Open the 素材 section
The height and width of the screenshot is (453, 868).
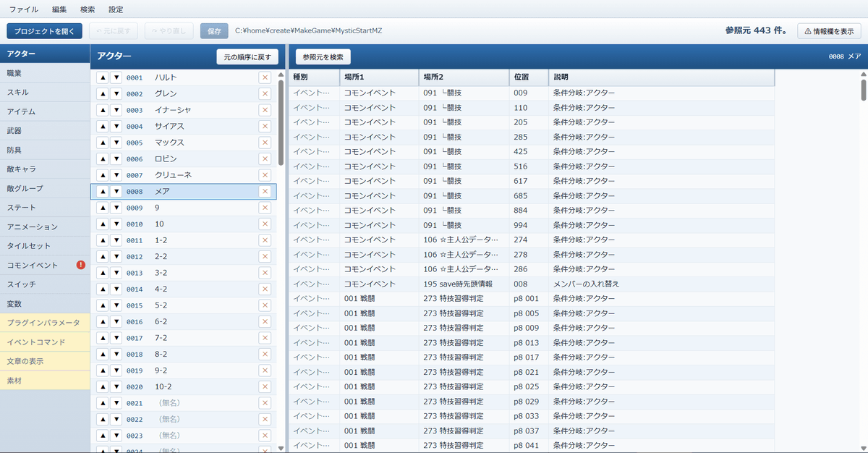pyautogui.click(x=45, y=381)
